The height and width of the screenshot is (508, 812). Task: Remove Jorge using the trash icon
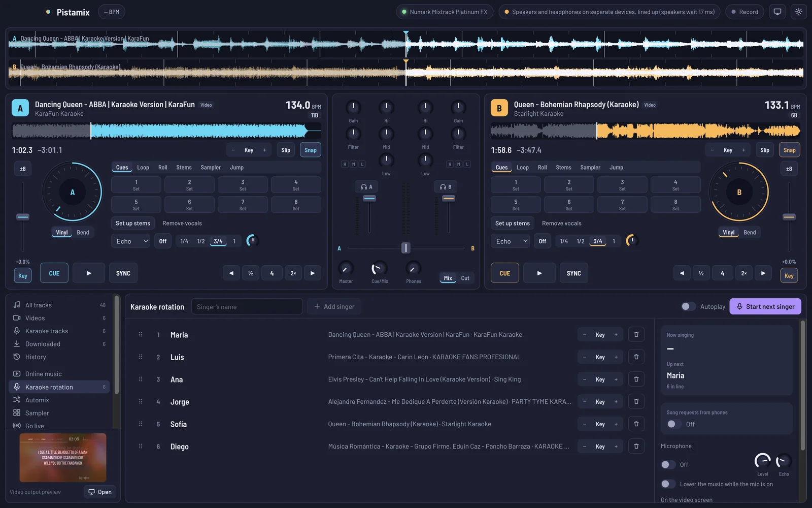click(636, 402)
